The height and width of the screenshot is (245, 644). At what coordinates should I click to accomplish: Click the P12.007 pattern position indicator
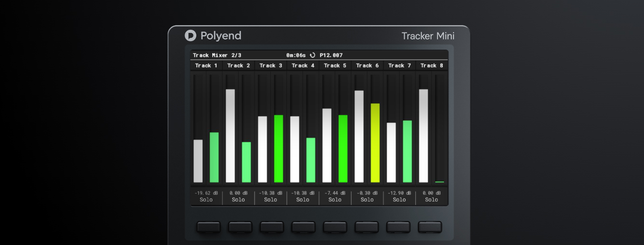[331, 55]
